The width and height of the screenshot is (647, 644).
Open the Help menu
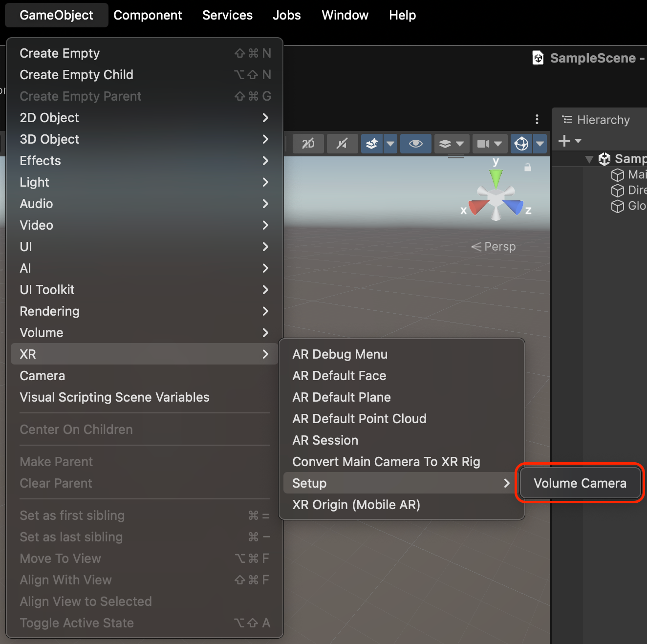point(402,15)
